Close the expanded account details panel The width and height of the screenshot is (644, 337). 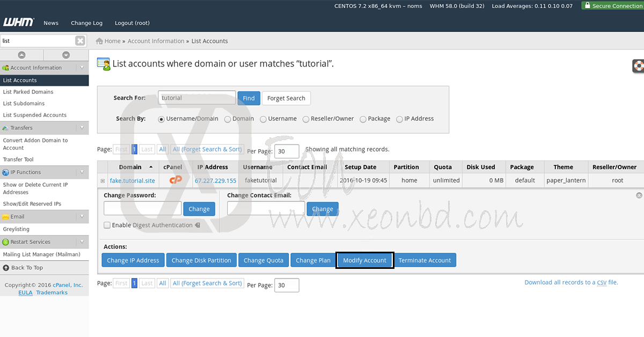(639, 196)
